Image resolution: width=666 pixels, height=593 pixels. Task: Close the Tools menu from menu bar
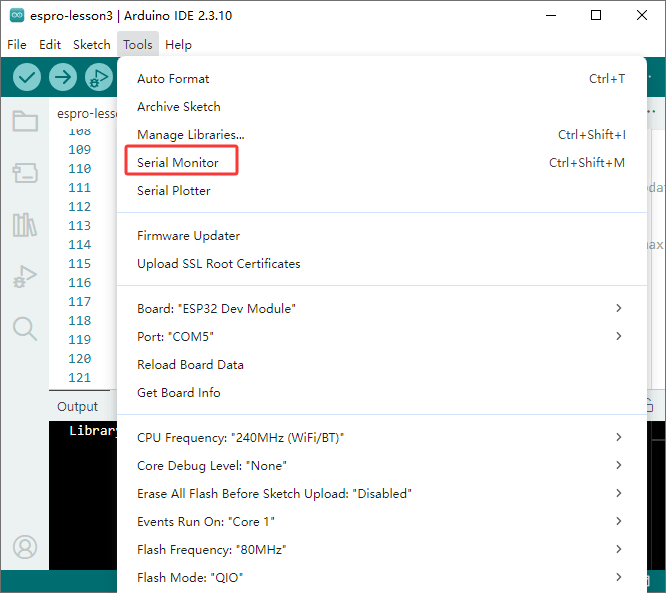[138, 45]
